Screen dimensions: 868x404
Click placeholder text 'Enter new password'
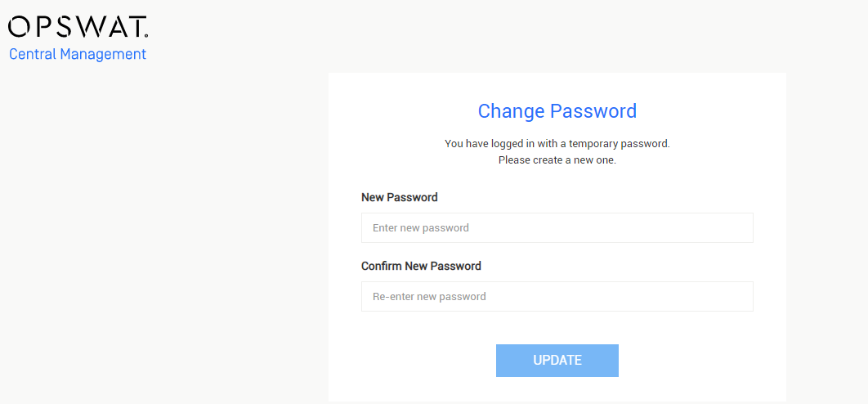(421, 228)
